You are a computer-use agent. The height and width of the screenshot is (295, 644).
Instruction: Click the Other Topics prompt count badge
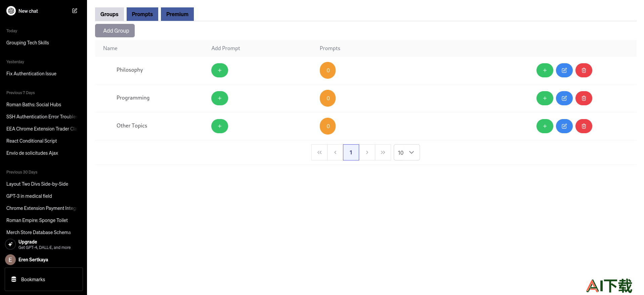click(x=328, y=126)
